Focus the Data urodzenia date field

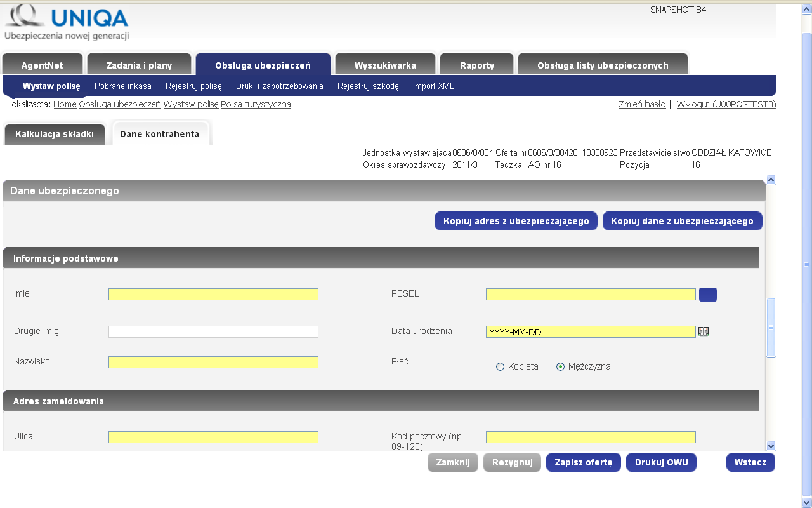pos(591,331)
